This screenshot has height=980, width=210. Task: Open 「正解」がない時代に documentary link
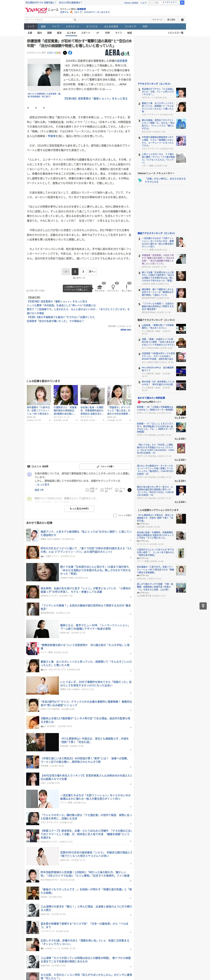point(165,180)
